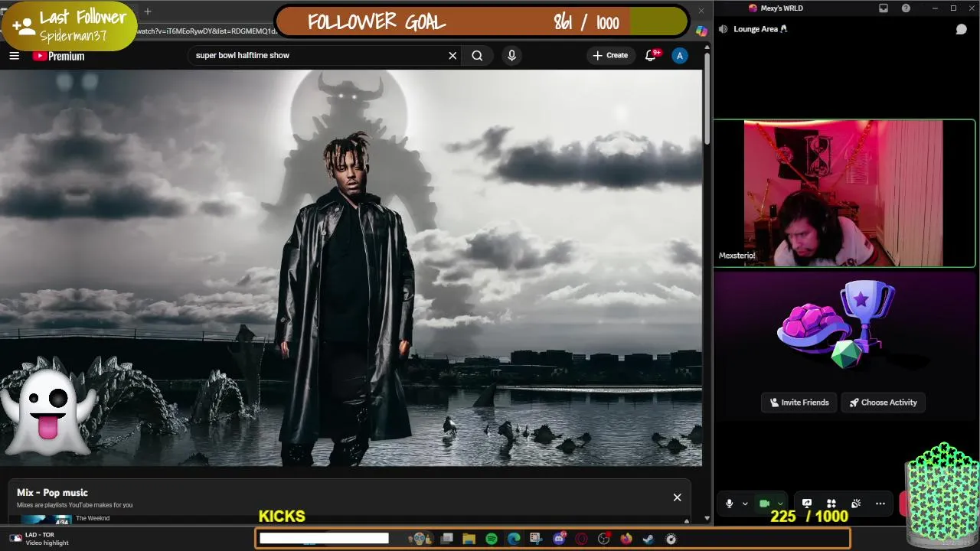Viewport: 980px width, 551px height.
Task: Expand microphone input options chevron
Action: [745, 504]
